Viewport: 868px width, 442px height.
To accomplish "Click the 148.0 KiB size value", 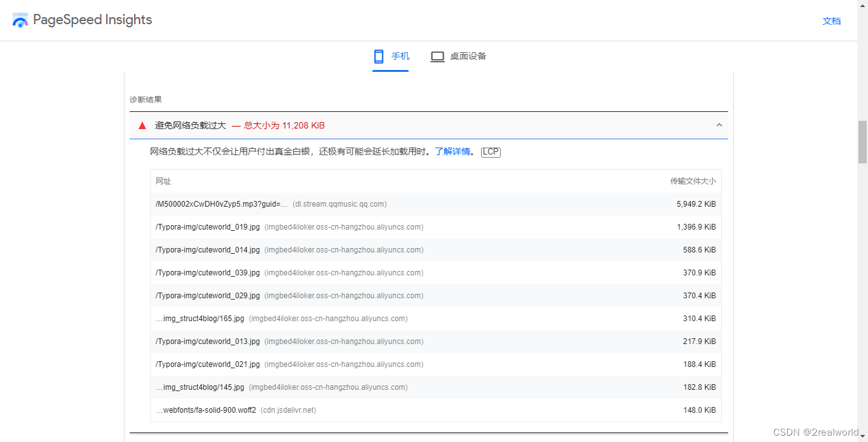I will 700,410.
